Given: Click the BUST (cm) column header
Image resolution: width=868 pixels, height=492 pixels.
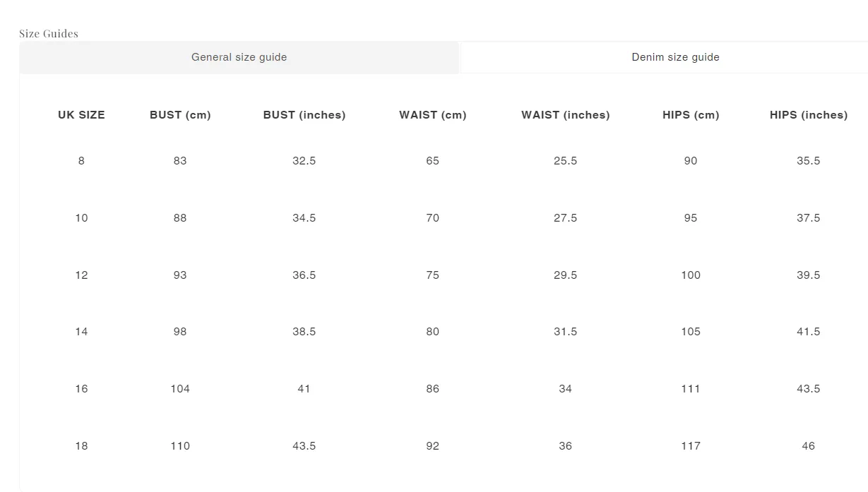Looking at the screenshot, I should click(x=180, y=115).
